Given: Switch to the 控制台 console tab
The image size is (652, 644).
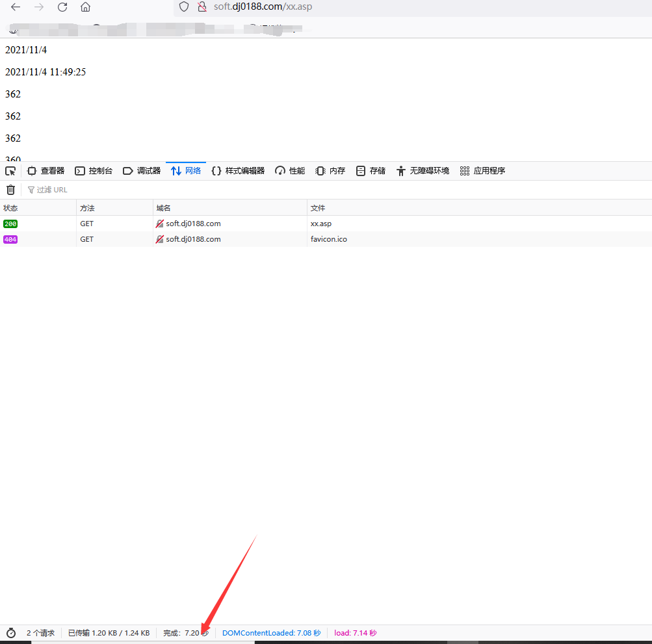Looking at the screenshot, I should point(94,171).
